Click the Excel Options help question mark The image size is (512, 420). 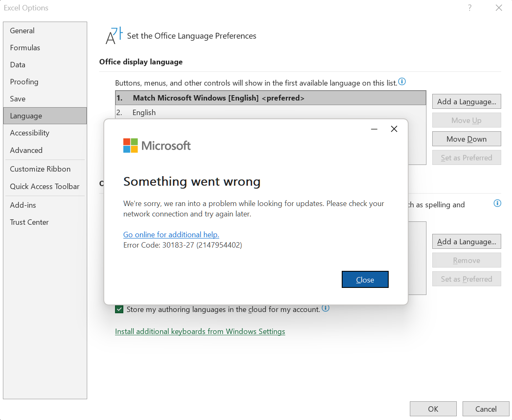point(470,8)
